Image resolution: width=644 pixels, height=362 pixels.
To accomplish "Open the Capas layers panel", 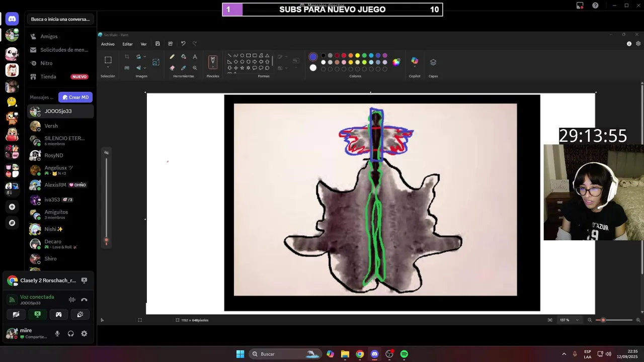I will 433,62.
